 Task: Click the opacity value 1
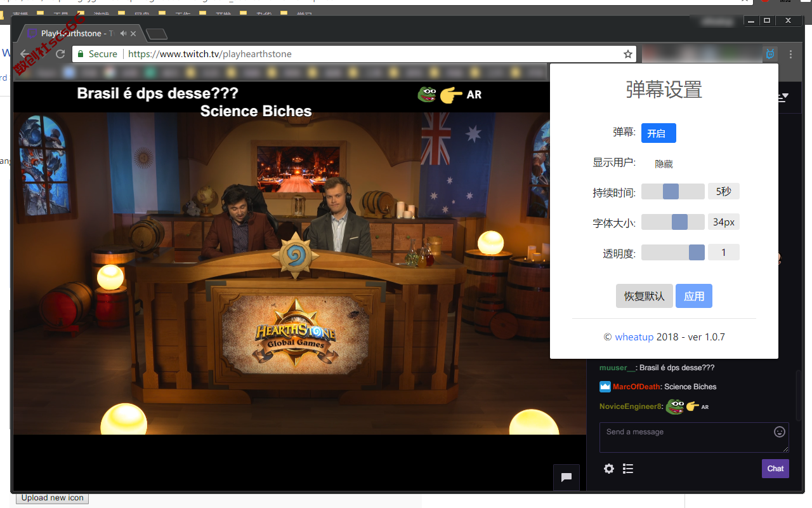(724, 253)
